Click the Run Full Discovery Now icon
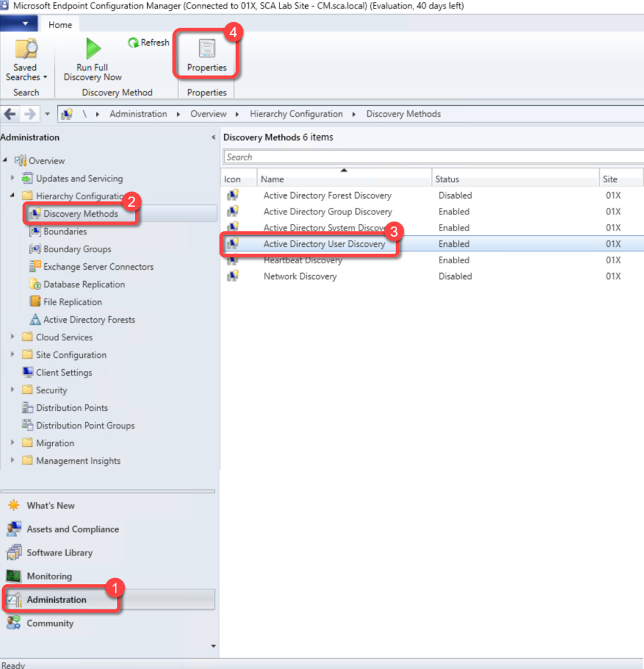644x669 pixels. point(93,48)
